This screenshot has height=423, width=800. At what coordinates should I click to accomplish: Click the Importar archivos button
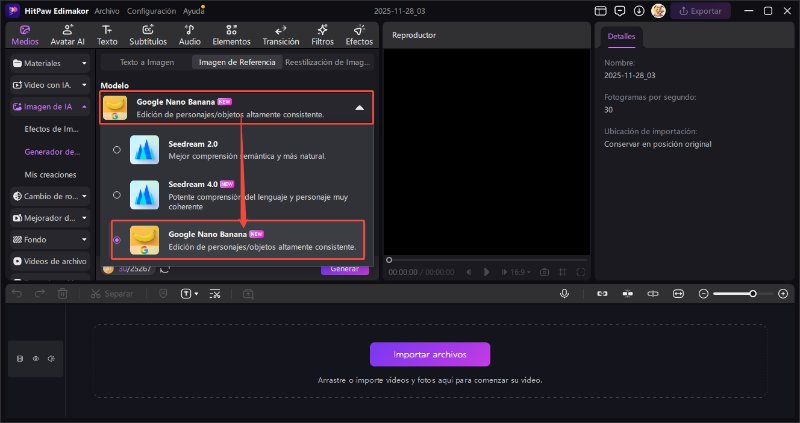point(430,354)
